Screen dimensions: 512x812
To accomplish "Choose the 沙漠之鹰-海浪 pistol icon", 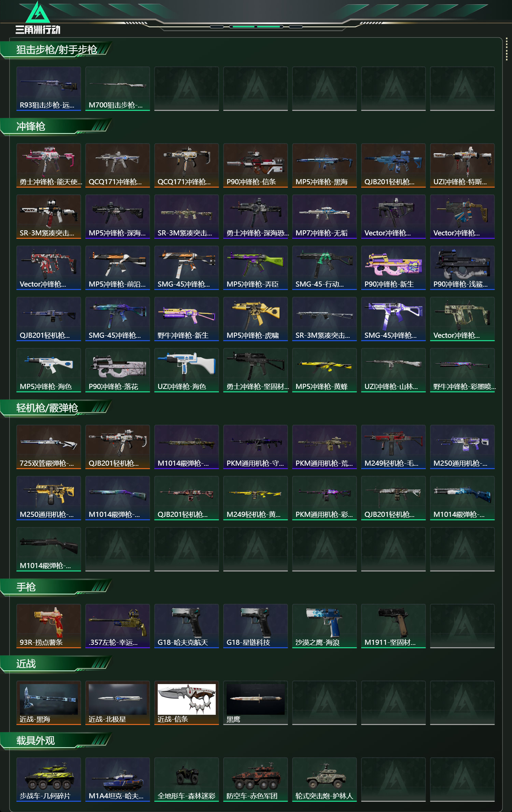I will 325,626.
